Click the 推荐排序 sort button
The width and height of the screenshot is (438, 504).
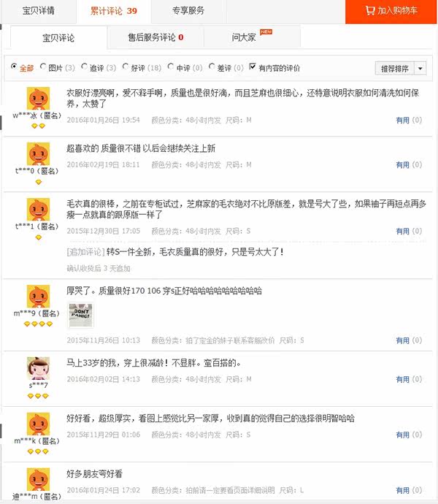click(x=395, y=69)
